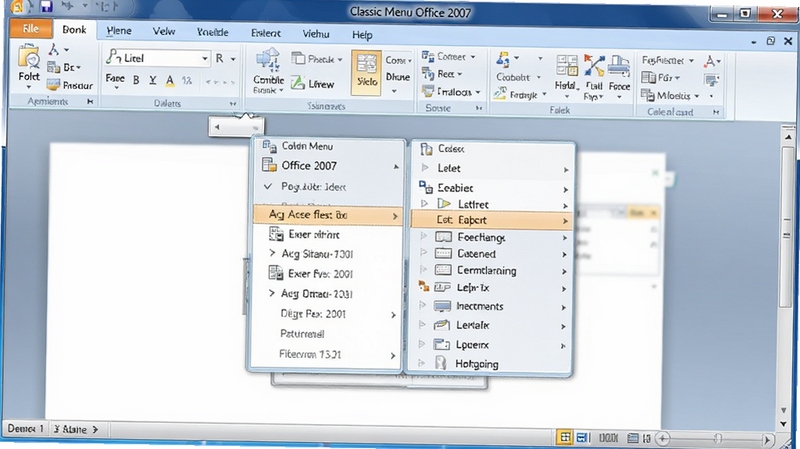Select Colecc in submenu
This screenshot has width=800, height=449.
[492, 149]
